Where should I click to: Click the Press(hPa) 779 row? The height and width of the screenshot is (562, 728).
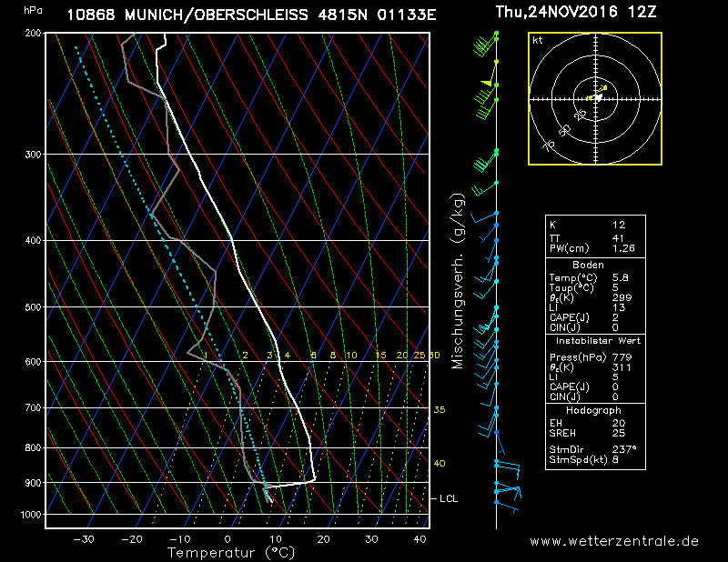[x=595, y=357]
